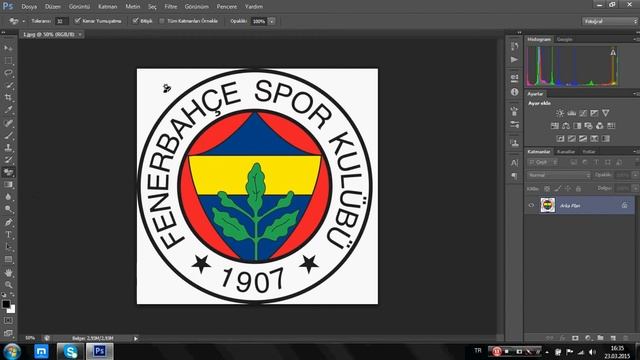Add a Color Balance adjustment
Image resolution: width=640 pixels, height=360 pixels.
click(x=566, y=126)
